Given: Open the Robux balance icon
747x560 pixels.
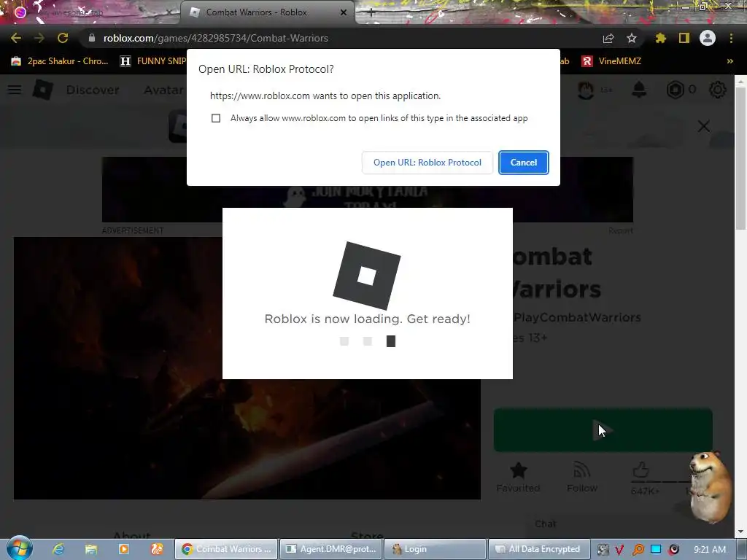Looking at the screenshot, I should [675, 90].
